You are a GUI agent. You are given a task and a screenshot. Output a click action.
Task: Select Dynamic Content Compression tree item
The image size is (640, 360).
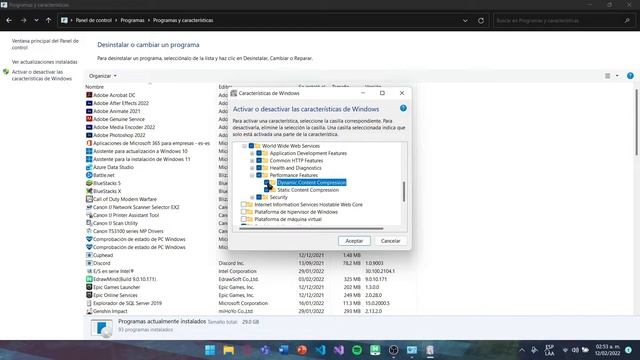point(311,182)
